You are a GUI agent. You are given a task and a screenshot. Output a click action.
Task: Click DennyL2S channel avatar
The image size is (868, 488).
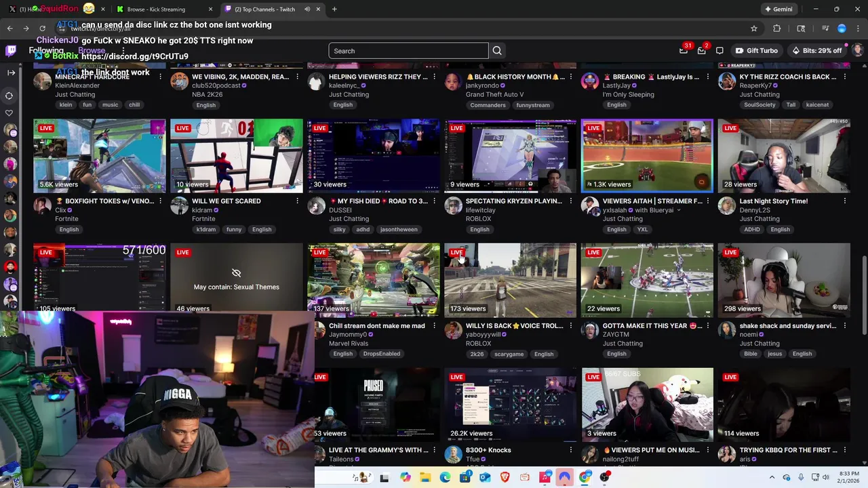[726, 206]
